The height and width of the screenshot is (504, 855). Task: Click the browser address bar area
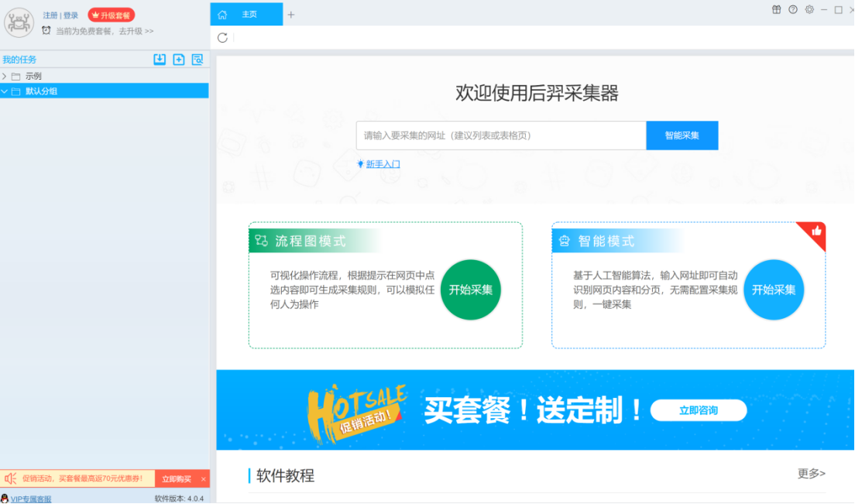pyautogui.click(x=543, y=38)
